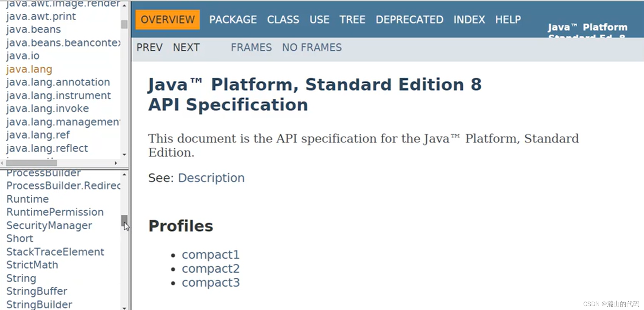This screenshot has height=310, width=644.
Task: Open the compact3 profile
Action: tap(211, 282)
